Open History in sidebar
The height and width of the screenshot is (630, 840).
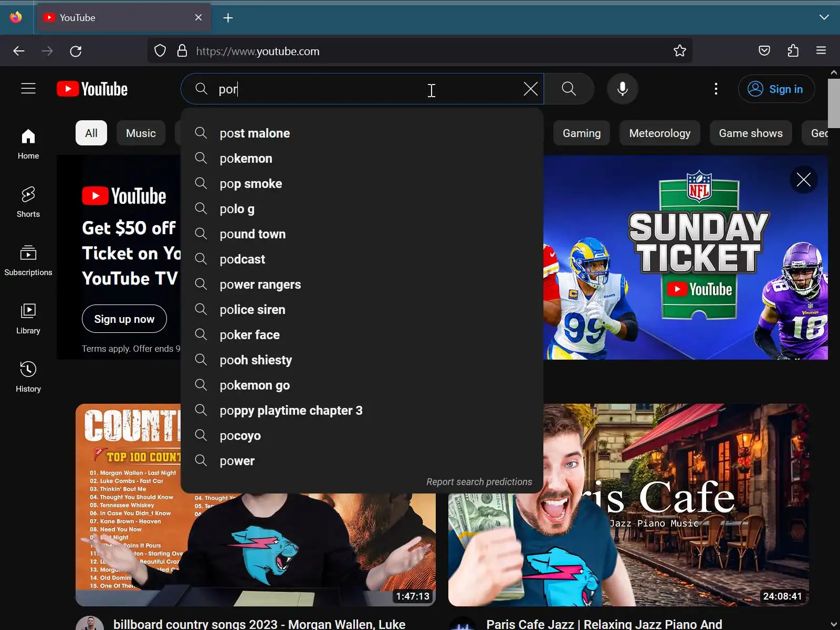click(28, 377)
